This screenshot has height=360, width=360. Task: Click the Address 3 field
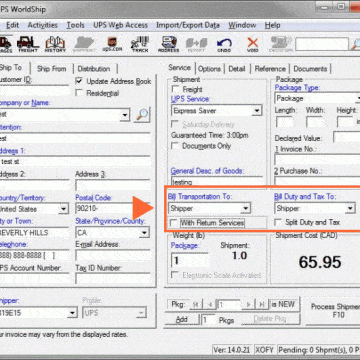click(113, 185)
